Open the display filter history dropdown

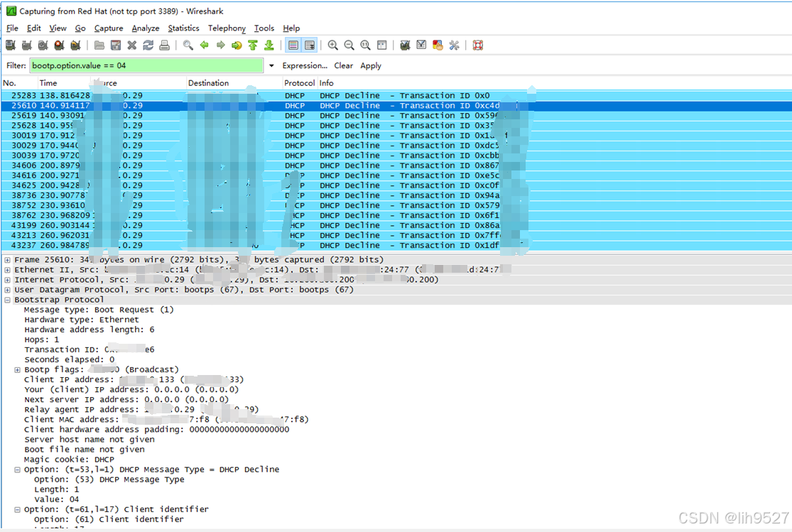point(271,65)
